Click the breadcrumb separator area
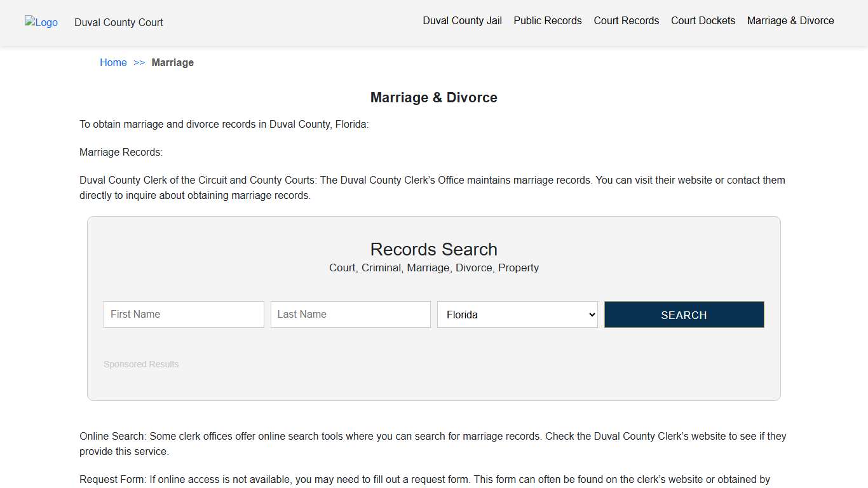 click(139, 62)
